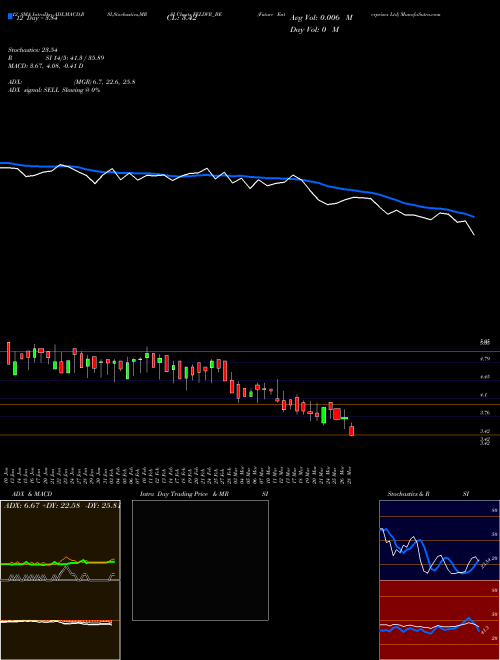Click the 'Stochastics & R' panel title
Image resolution: width=500 pixels, height=660 pixels.
pos(408,494)
